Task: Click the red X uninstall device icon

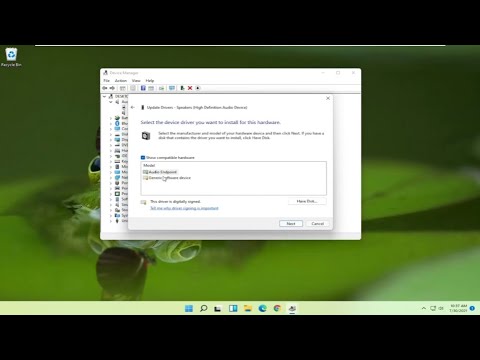Action: tap(190, 88)
